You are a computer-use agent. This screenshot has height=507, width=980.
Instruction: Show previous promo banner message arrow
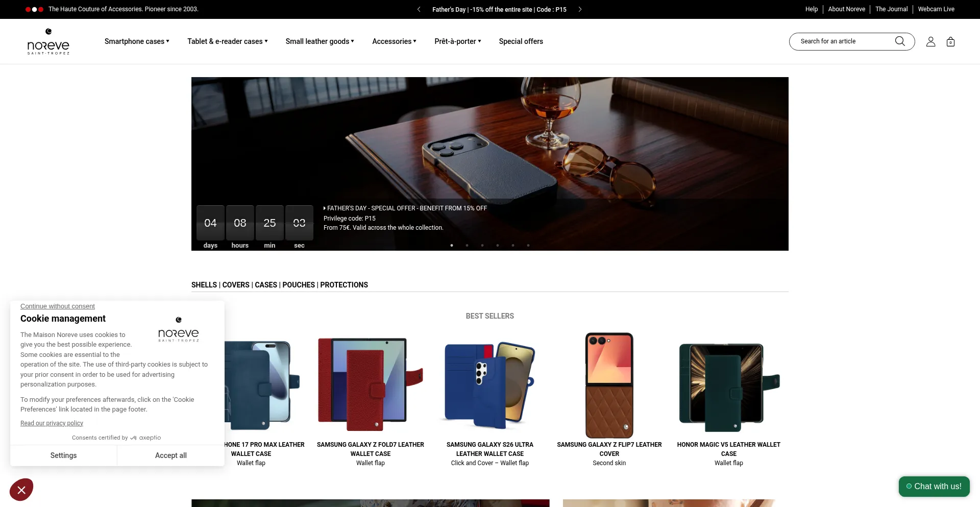tap(419, 9)
